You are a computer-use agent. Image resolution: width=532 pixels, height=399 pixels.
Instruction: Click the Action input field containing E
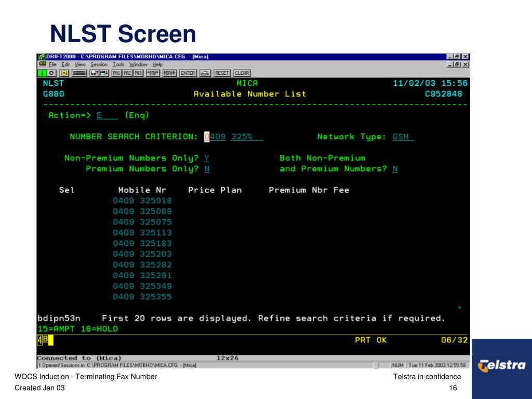pos(107,115)
